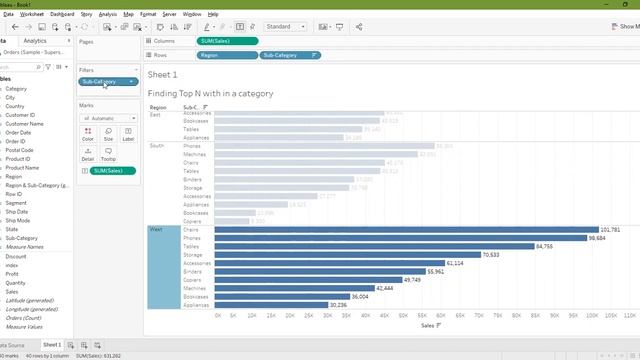Select the Customer Name field
This screenshot has width=640, height=360.
24,124
